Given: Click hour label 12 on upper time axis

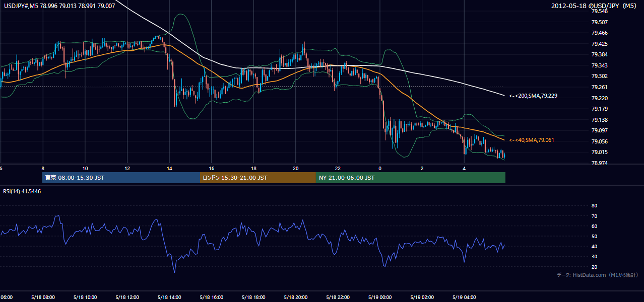Looking at the screenshot, I should (127, 169).
